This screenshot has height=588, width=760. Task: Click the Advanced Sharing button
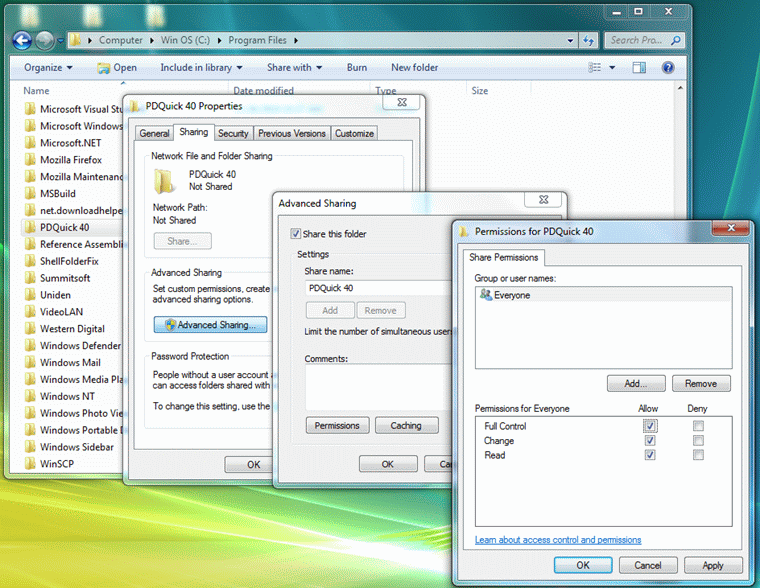[210, 324]
